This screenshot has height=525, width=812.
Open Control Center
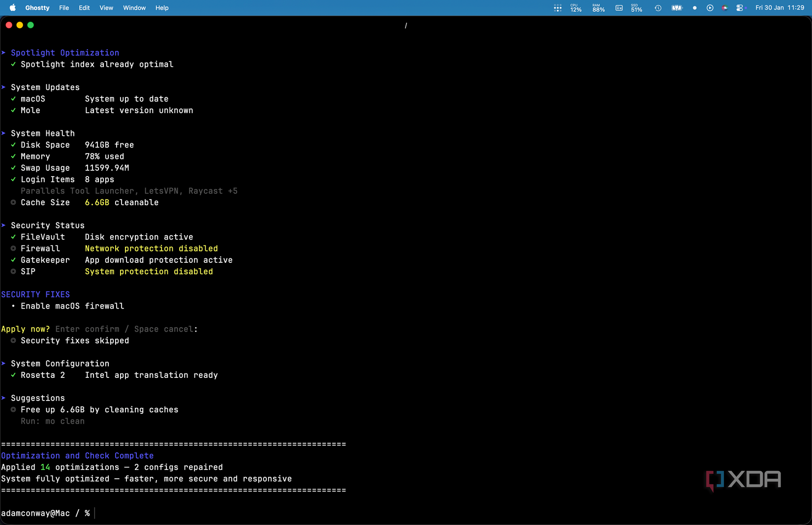[x=740, y=8]
